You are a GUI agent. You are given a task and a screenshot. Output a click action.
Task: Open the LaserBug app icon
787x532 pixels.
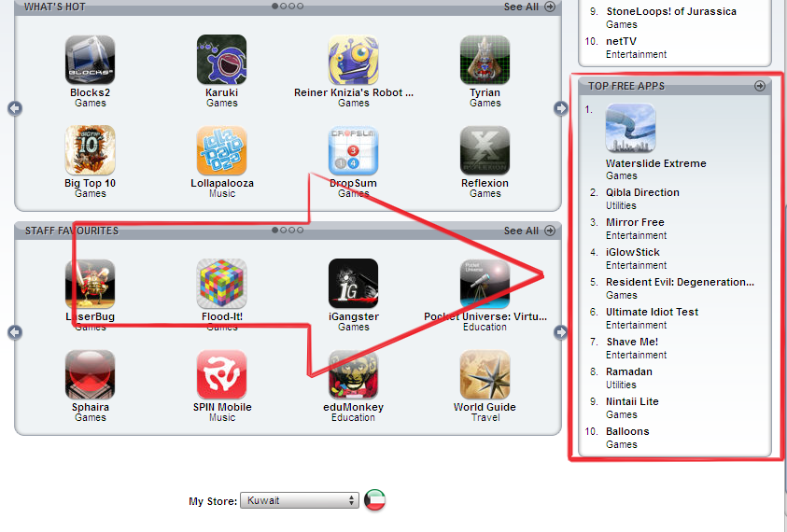click(90, 284)
